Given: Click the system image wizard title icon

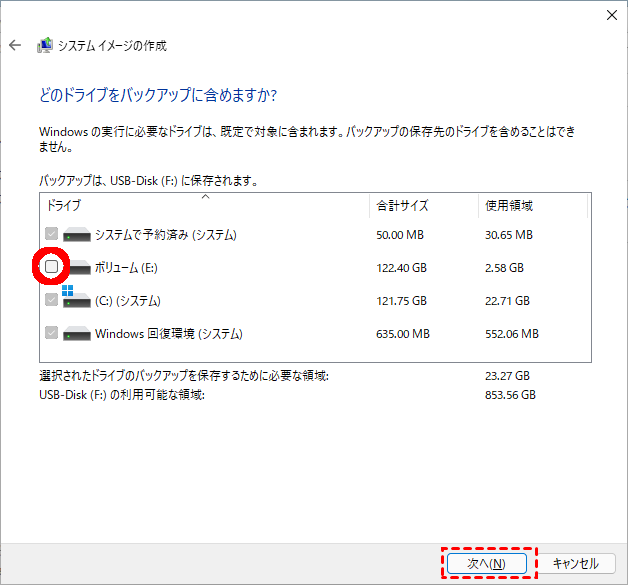Looking at the screenshot, I should point(45,45).
